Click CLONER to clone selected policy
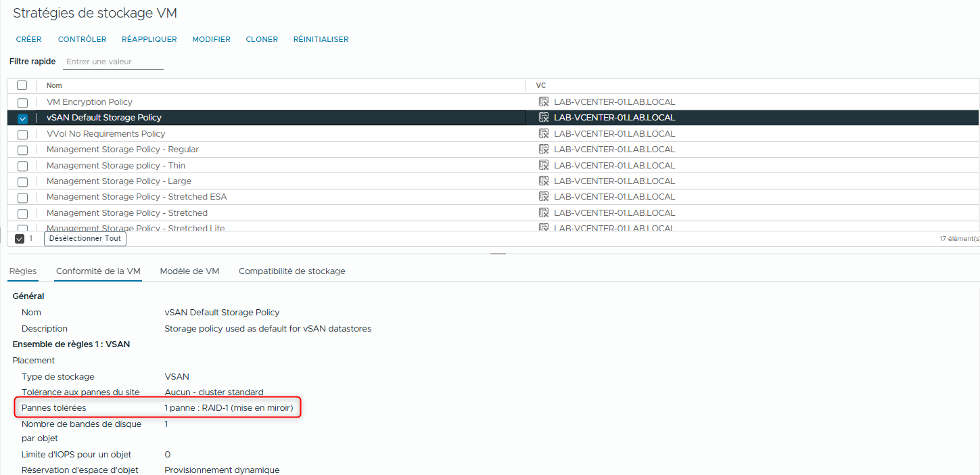The width and height of the screenshot is (980, 475). pos(262,39)
